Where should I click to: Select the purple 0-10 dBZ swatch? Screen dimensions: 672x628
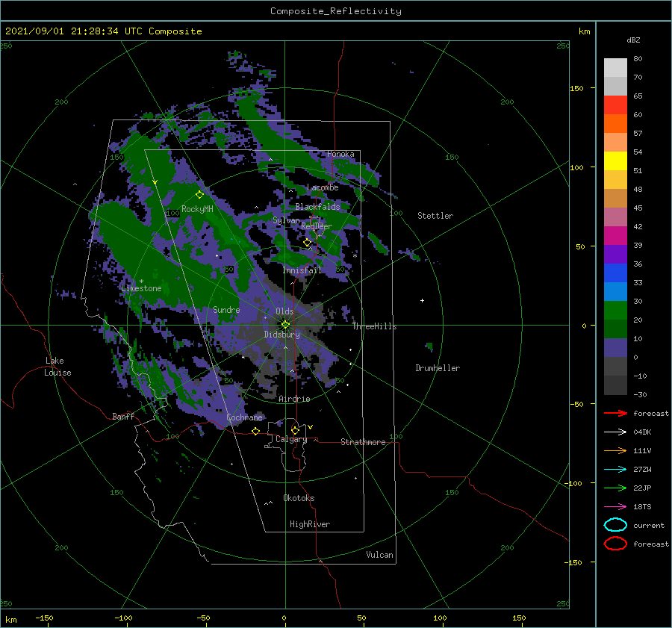(x=615, y=348)
